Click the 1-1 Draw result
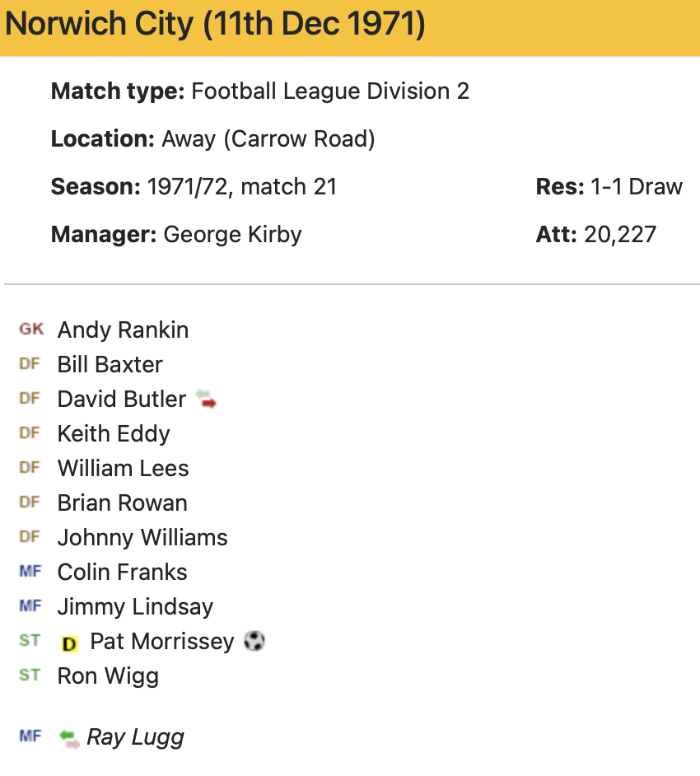700x776 pixels. 636,187
